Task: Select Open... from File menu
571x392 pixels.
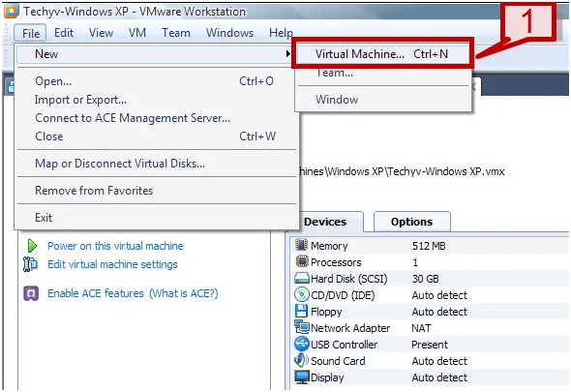Action: pos(157,81)
